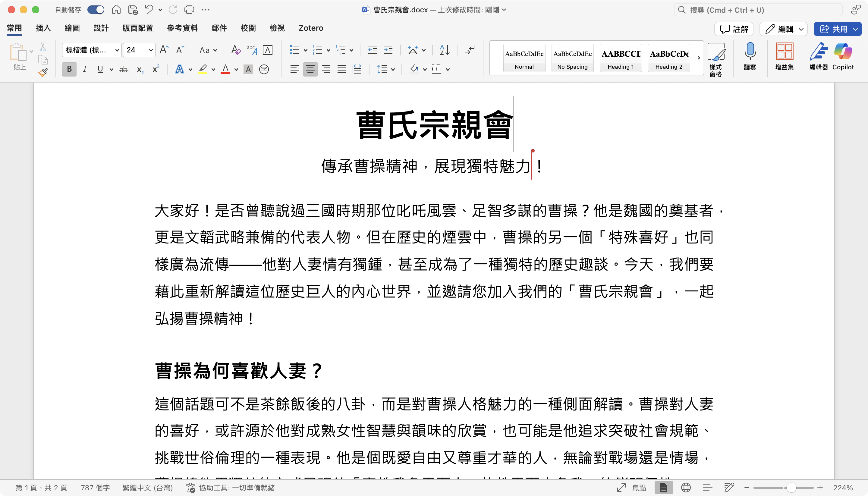Expand the font name combo box
868x496 pixels.
(x=117, y=50)
